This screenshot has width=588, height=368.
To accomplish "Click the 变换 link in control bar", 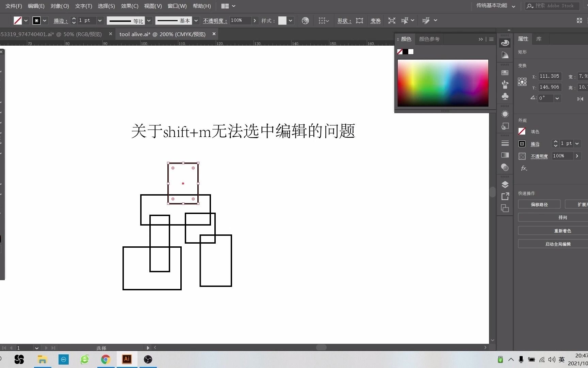I will (x=376, y=21).
